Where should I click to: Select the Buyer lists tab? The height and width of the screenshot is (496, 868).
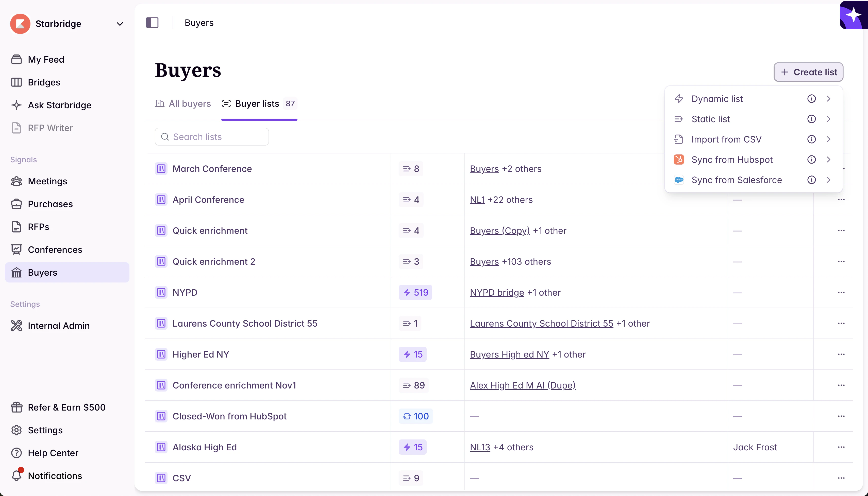[257, 103]
